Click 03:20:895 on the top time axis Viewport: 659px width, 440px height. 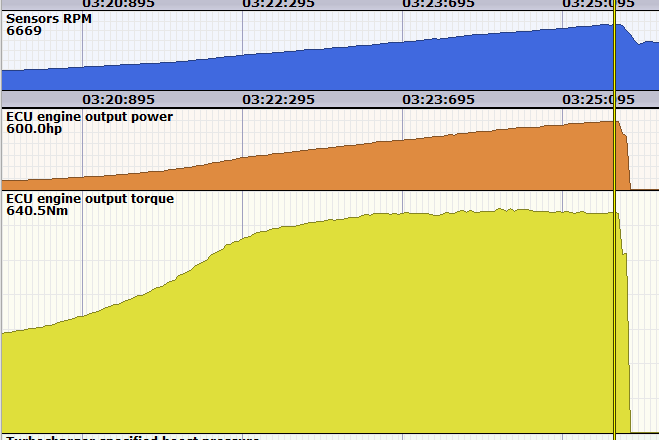click(x=118, y=4)
